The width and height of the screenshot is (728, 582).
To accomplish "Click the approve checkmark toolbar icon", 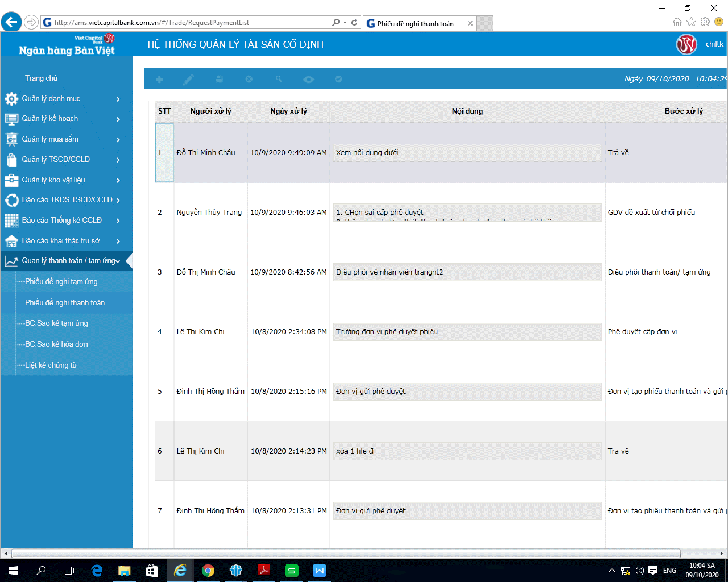I will click(x=338, y=79).
